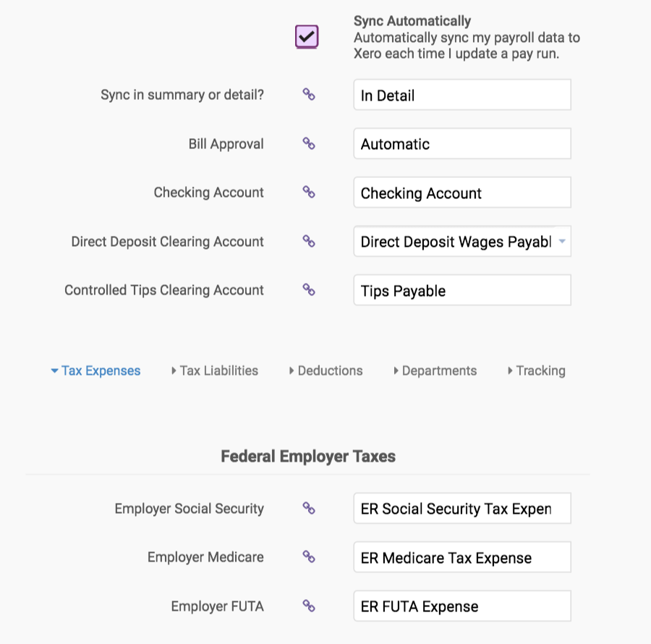Click the In Detail field

(x=462, y=95)
